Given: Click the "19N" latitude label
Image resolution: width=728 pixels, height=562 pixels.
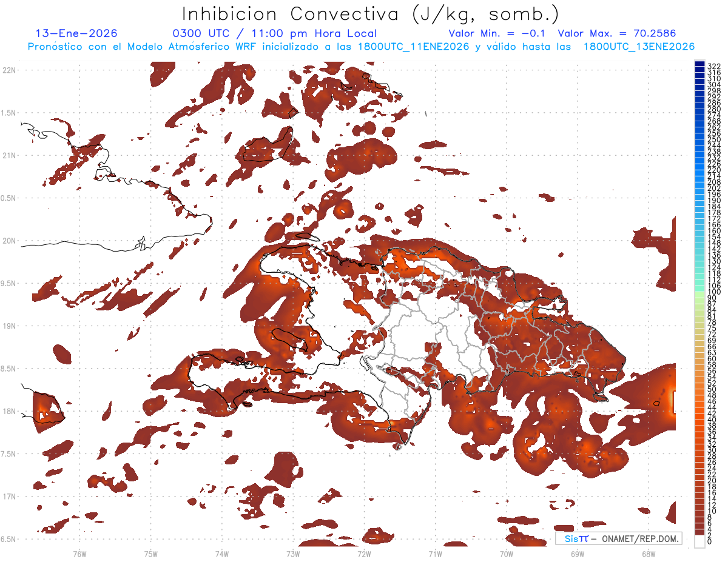Looking at the screenshot, I should click(8, 326).
